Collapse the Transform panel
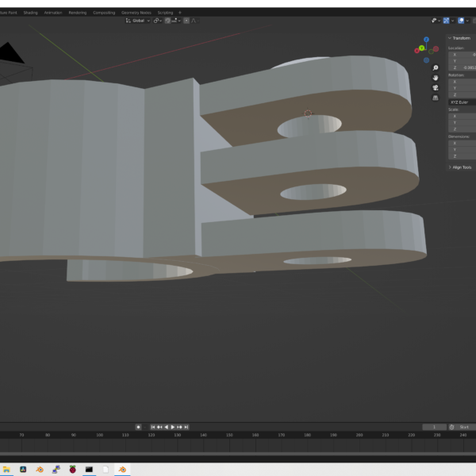 460,38
